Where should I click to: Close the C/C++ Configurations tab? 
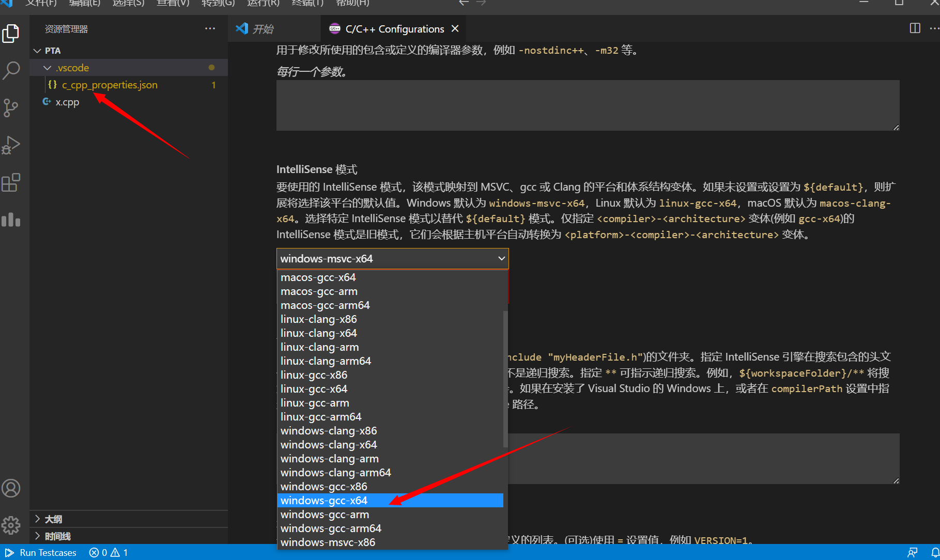[x=455, y=29]
